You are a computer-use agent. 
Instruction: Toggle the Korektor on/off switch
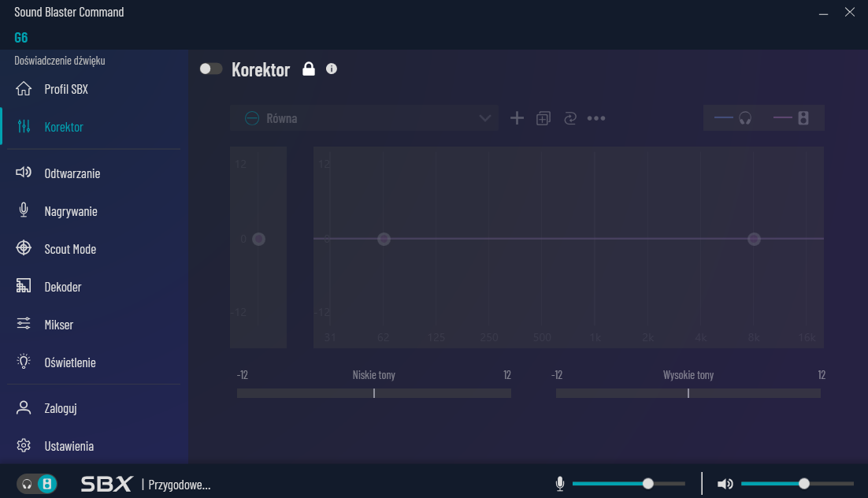click(x=211, y=69)
